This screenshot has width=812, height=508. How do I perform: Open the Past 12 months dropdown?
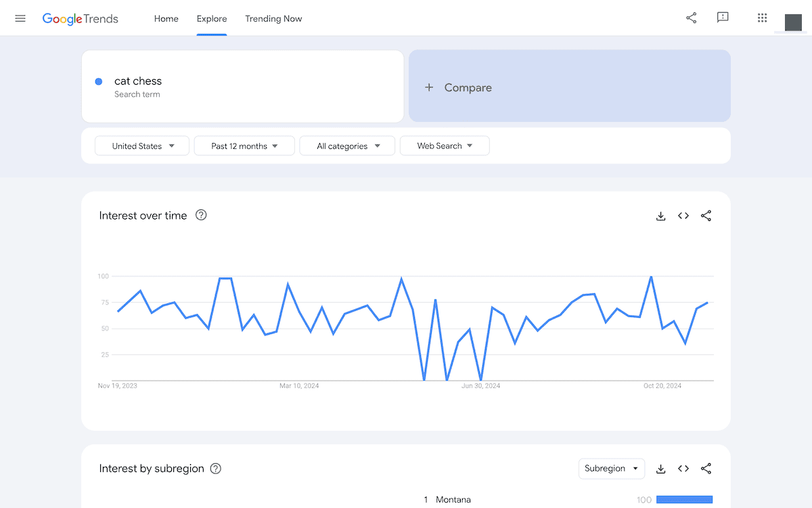(244, 146)
